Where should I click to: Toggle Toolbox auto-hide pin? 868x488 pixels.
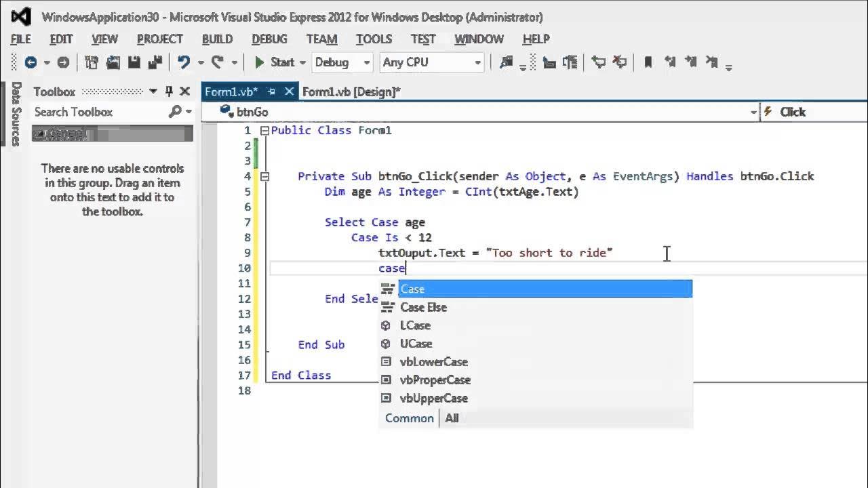[x=169, y=91]
